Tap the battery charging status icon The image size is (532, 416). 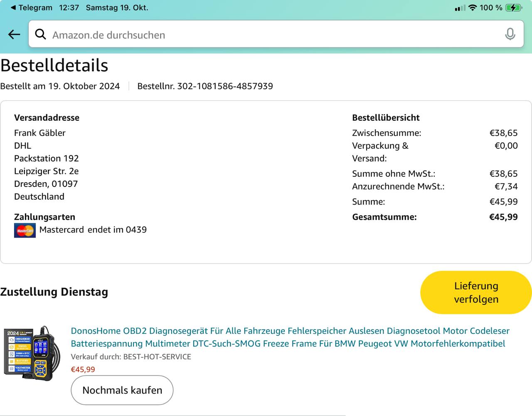pyautogui.click(x=514, y=8)
